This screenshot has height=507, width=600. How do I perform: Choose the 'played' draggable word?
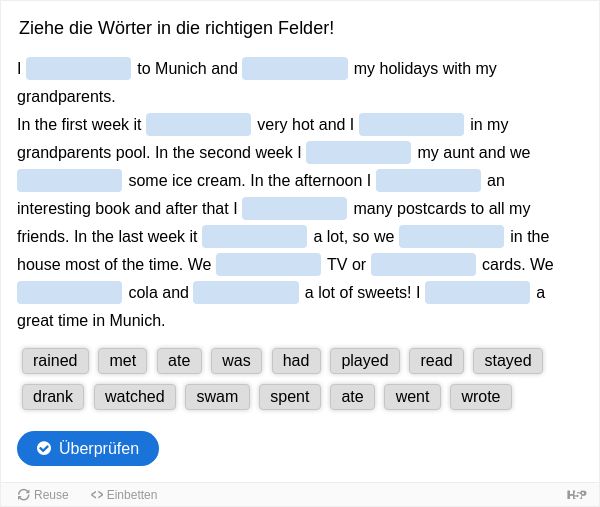click(x=365, y=361)
